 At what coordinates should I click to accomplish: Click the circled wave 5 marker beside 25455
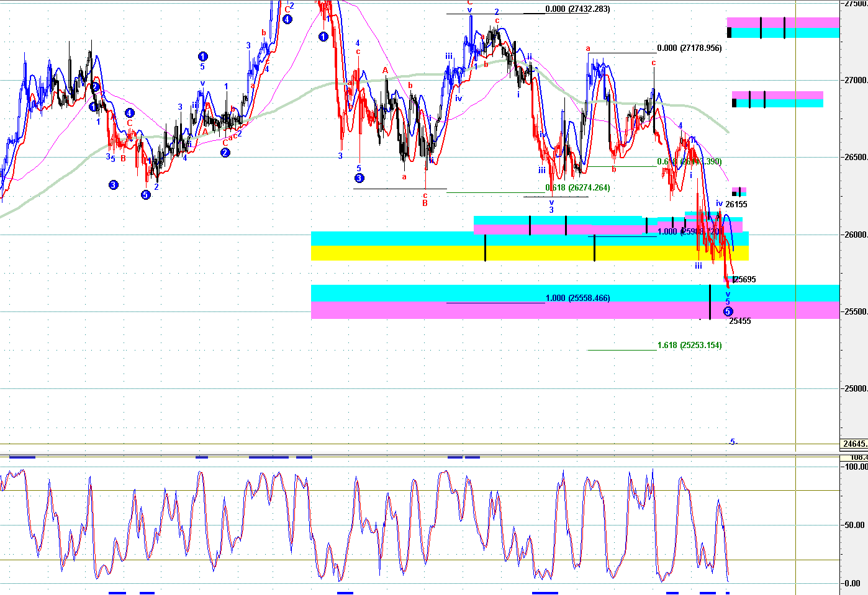tap(728, 311)
